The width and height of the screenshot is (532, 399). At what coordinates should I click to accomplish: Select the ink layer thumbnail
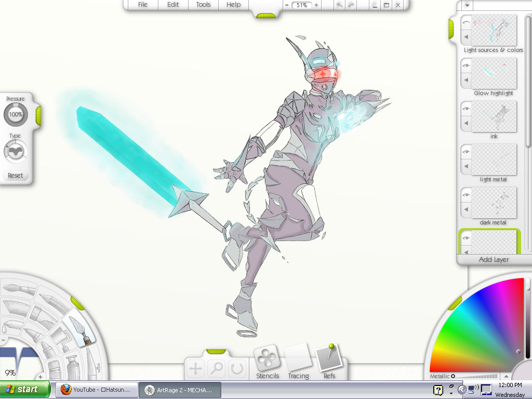494,116
